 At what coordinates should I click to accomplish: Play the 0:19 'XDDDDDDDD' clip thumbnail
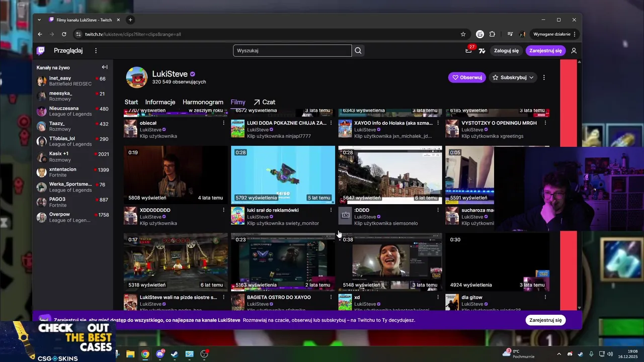click(x=176, y=175)
